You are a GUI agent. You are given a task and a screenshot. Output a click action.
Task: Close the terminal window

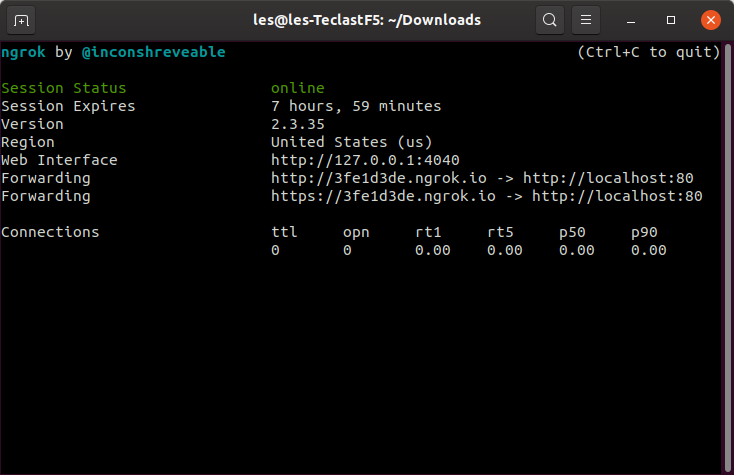tap(711, 20)
